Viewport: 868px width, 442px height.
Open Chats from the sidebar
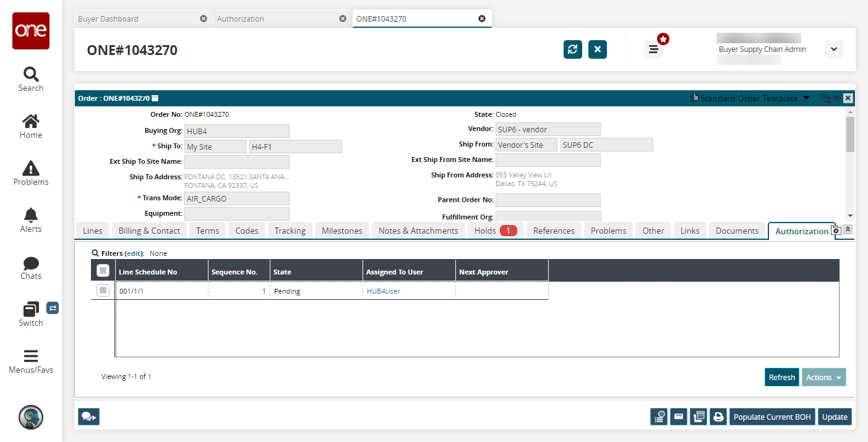click(31, 267)
